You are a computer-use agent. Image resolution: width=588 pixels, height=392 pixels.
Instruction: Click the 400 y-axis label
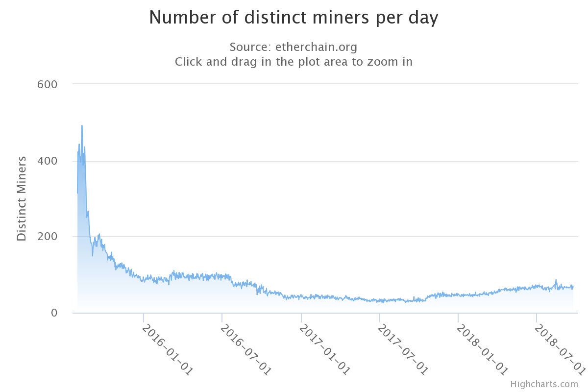[48, 161]
